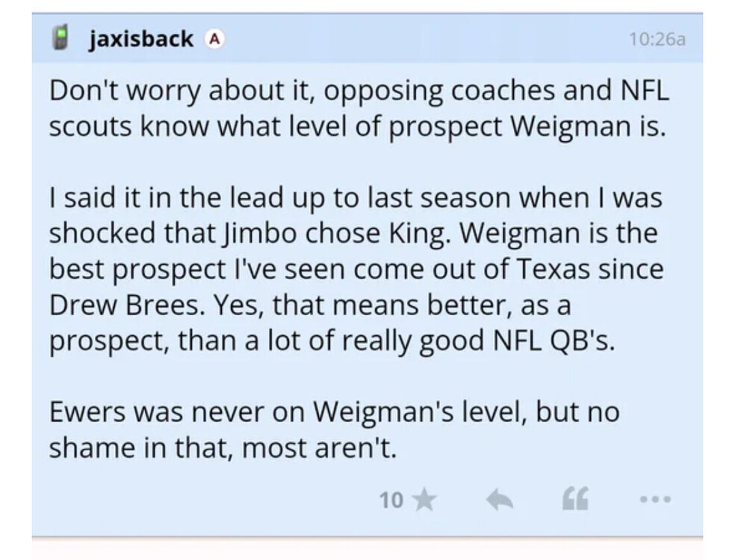
Task: Click the word "Texas" in the post
Action: click(558, 270)
